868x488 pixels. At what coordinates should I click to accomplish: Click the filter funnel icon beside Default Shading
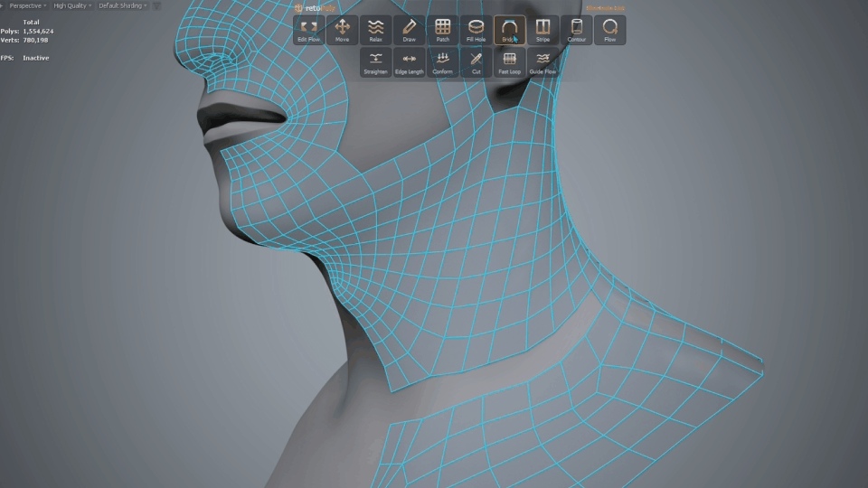(156, 6)
